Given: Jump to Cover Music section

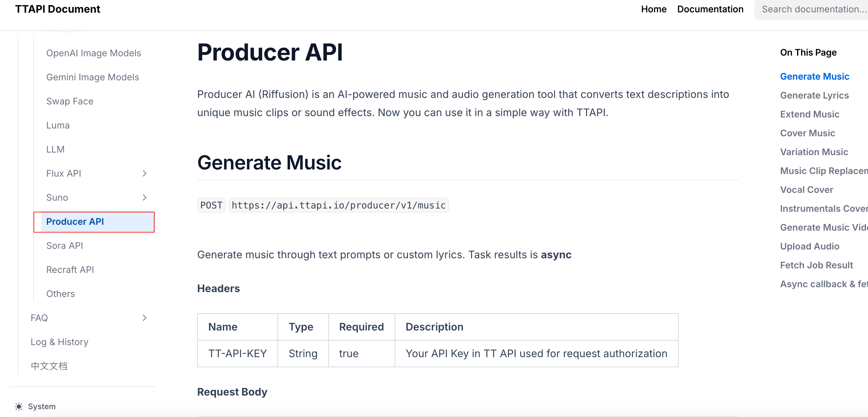Looking at the screenshot, I should tap(807, 133).
